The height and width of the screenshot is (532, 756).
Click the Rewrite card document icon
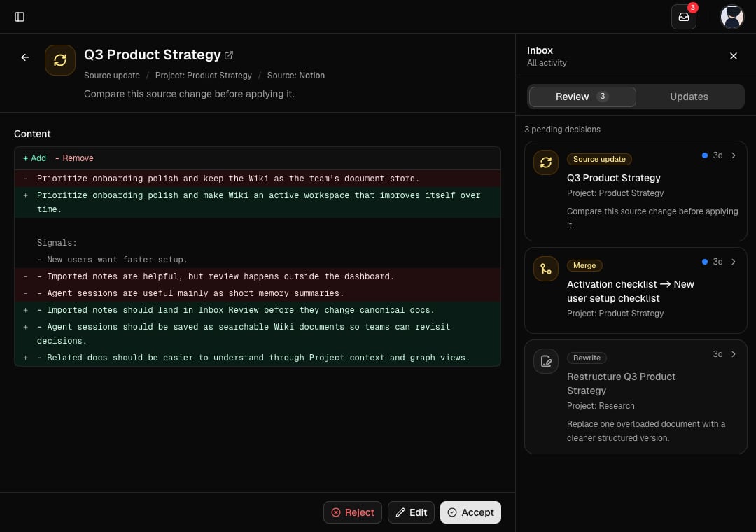tap(546, 361)
